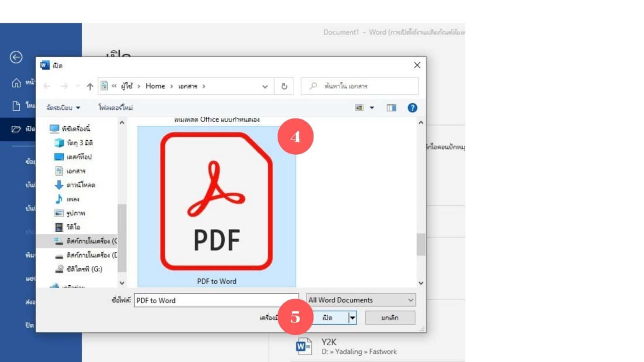
Task: Change the file view layout icon
Action: (359, 108)
